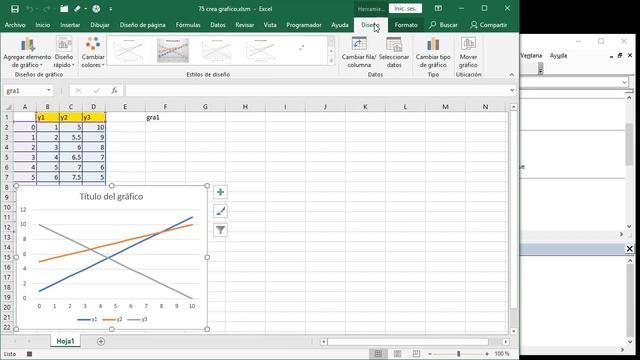Click the ribbon display options icon

(438, 9)
